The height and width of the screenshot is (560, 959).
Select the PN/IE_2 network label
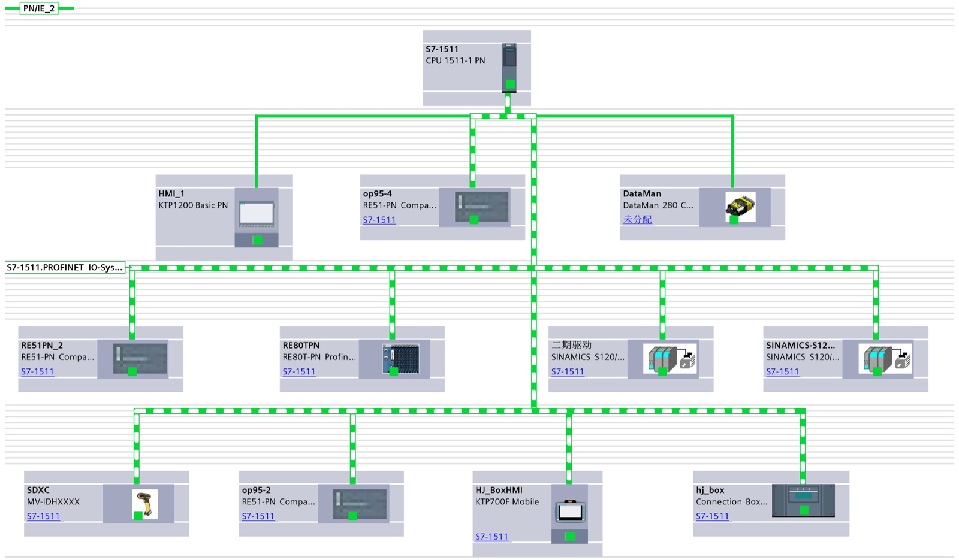click(x=39, y=8)
